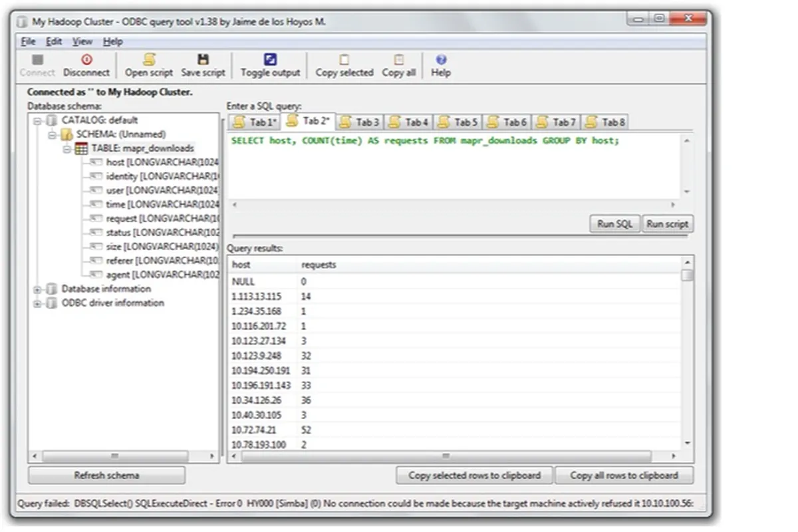Screen dimensions: 798x532
Task: Click the Run script button
Action: click(668, 224)
